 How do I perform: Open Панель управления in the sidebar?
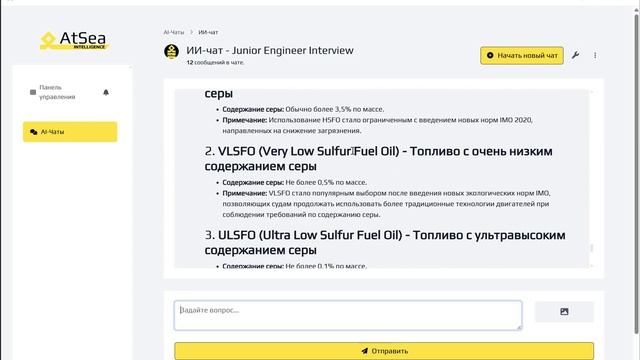click(x=57, y=92)
